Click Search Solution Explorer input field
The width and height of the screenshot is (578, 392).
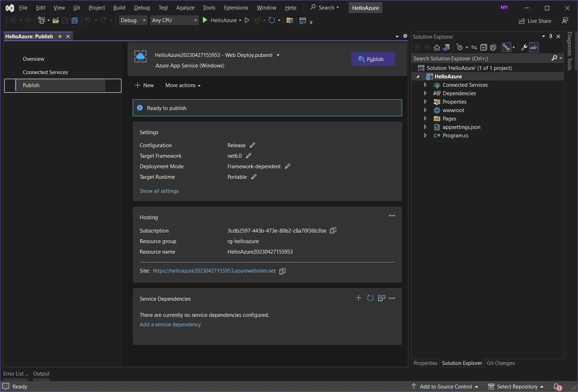pyautogui.click(x=481, y=58)
